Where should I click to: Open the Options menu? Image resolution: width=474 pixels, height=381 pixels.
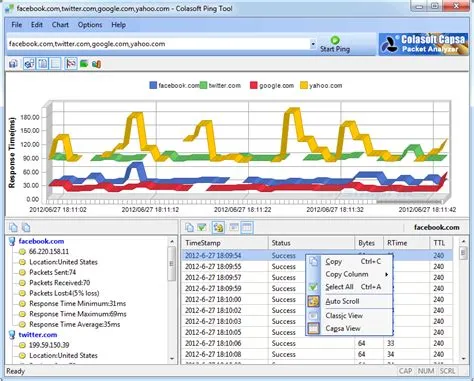pos(90,25)
